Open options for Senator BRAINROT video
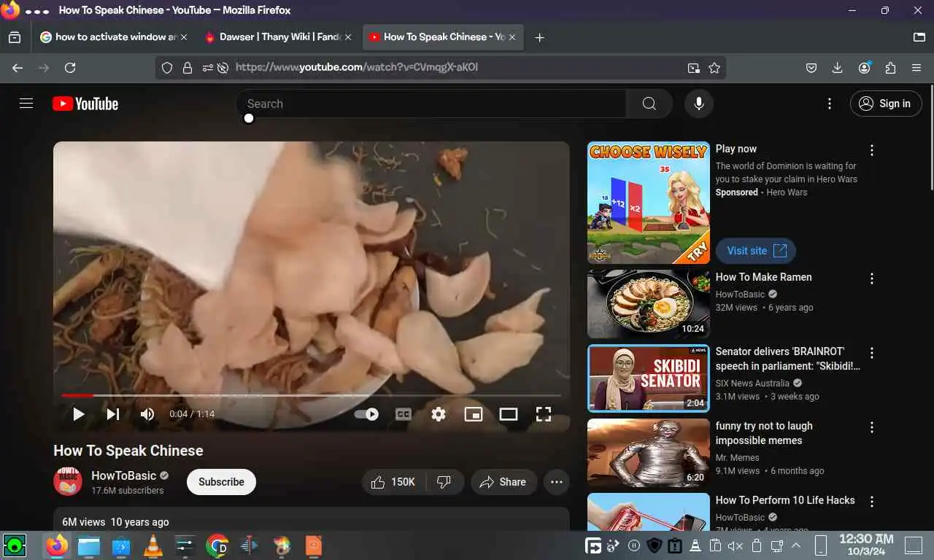This screenshot has height=560, width=934. tap(871, 353)
